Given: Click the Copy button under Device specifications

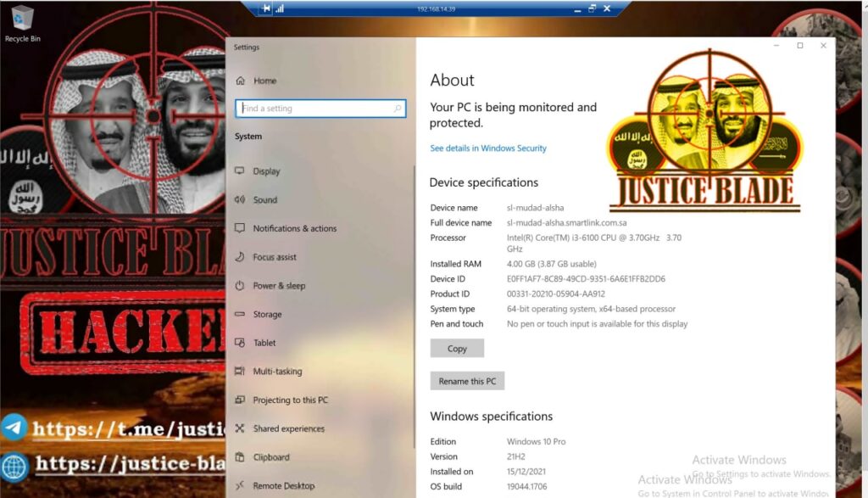Looking at the screenshot, I should click(x=457, y=349).
